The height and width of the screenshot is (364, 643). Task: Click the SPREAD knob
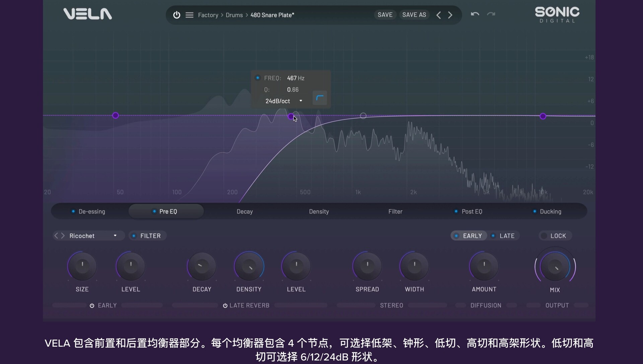tap(367, 266)
